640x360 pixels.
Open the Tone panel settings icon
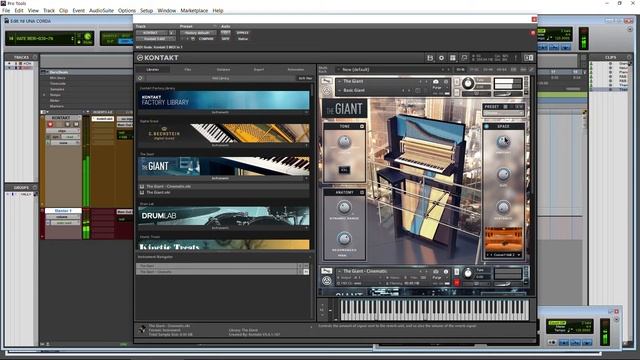362,127
